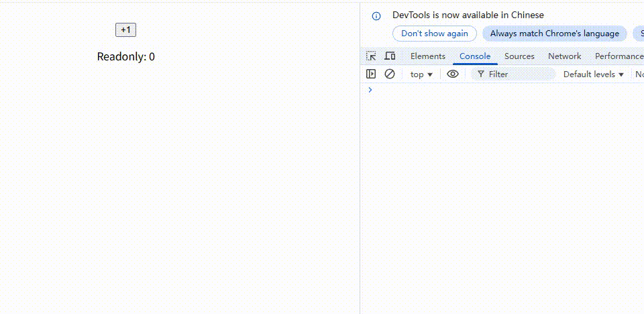644x314 pixels.
Task: Click "DevTools is now available in Chinese" text
Action: (468, 15)
